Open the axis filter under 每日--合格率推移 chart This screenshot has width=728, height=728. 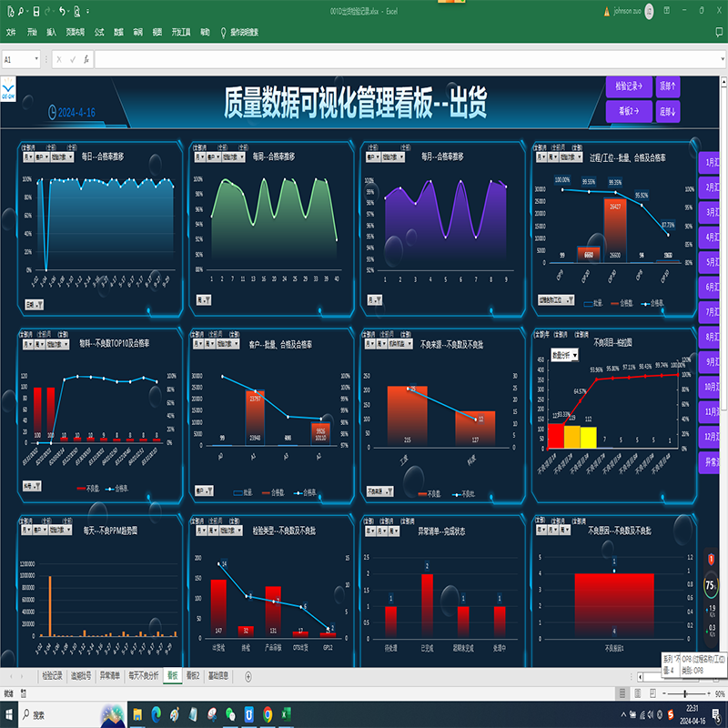pos(34,305)
